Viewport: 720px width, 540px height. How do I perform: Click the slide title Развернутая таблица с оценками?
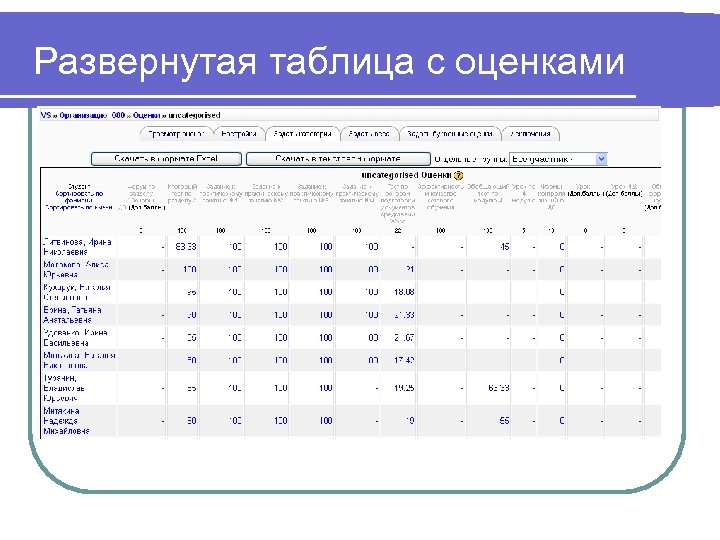[x=329, y=62]
